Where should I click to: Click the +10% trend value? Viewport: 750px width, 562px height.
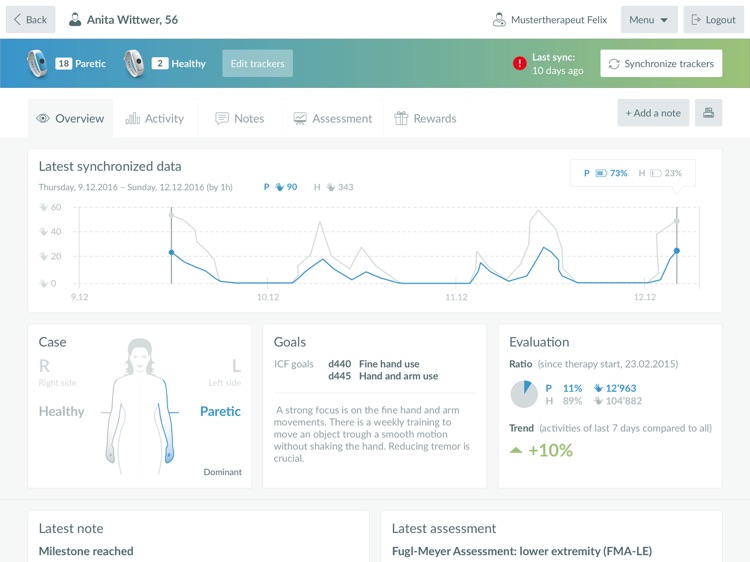tap(550, 450)
